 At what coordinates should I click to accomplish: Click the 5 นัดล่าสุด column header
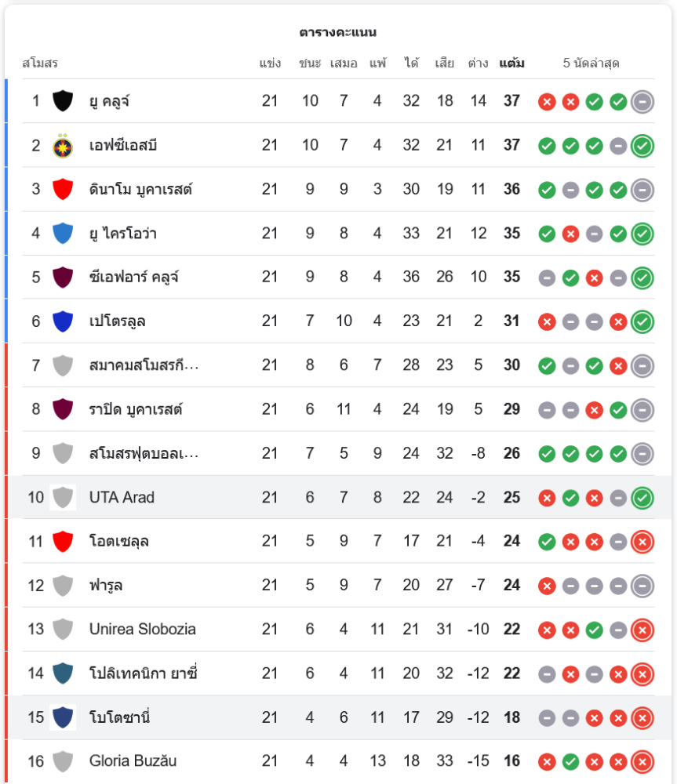(x=591, y=64)
